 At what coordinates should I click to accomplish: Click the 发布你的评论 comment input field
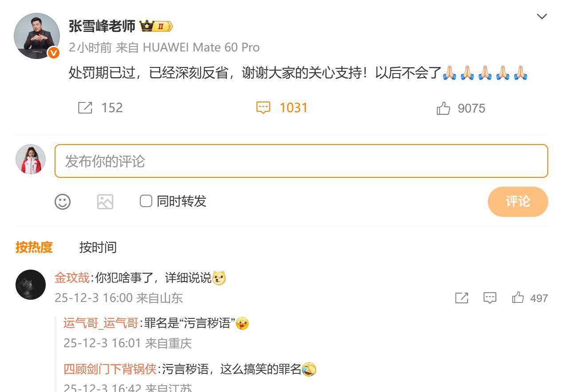301,161
